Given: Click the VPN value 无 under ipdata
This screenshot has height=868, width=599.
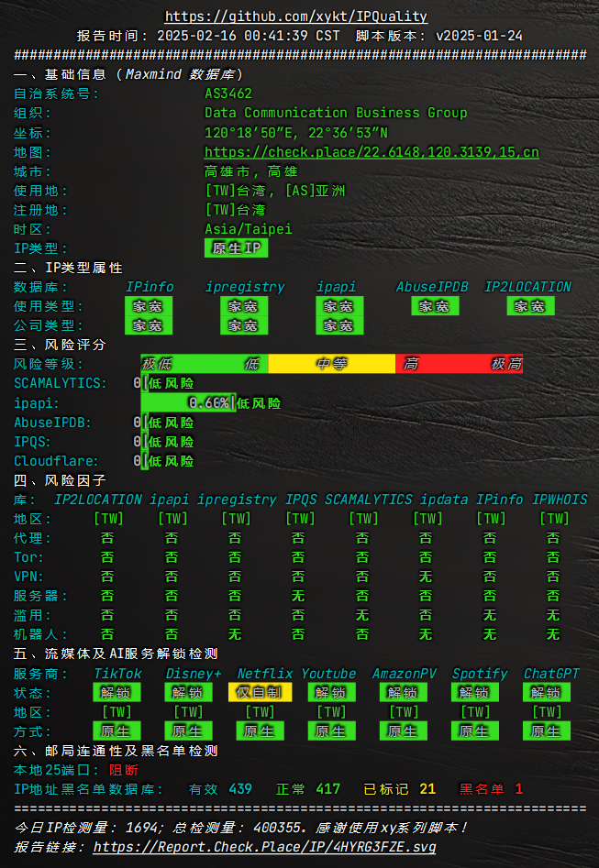Looking at the screenshot, I should pyautogui.click(x=426, y=577).
